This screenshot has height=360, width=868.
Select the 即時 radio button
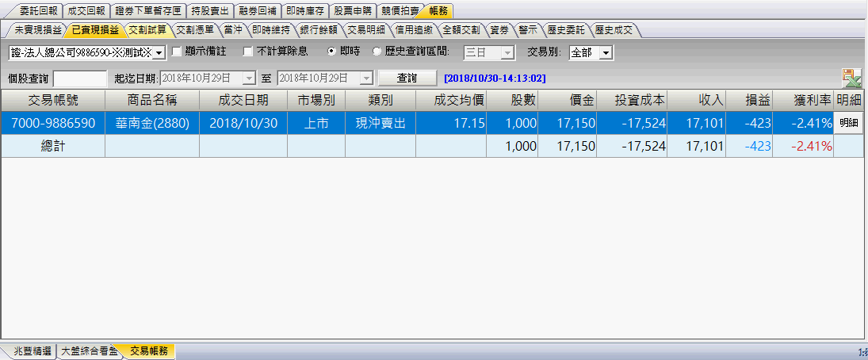333,52
